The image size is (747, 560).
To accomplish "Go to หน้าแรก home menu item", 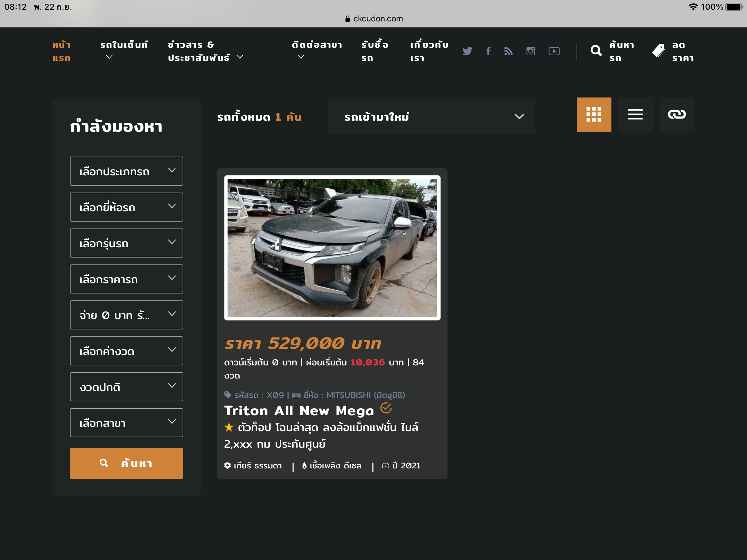I will [x=62, y=51].
